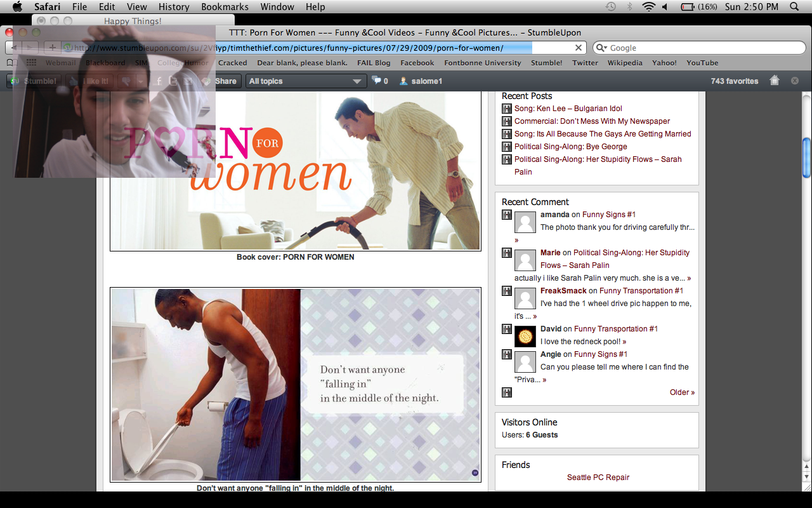Open Spotlight search magnifier icon
812x508 pixels.
point(794,7)
